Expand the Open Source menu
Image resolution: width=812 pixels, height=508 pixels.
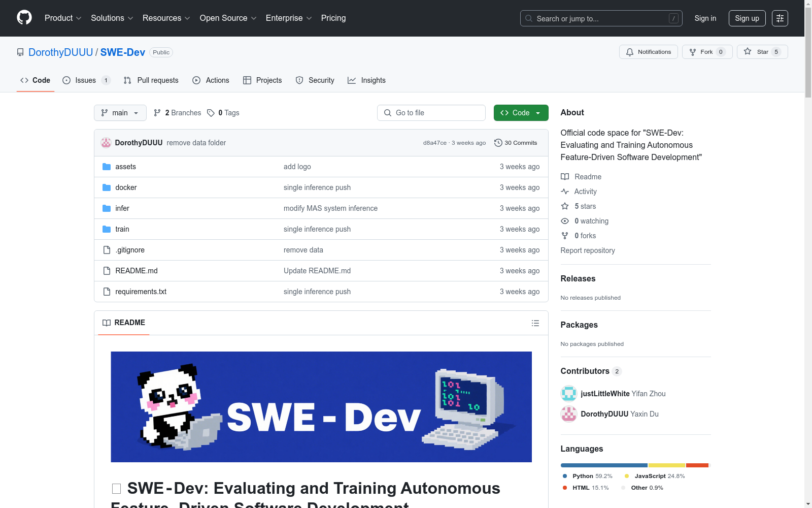coord(228,18)
